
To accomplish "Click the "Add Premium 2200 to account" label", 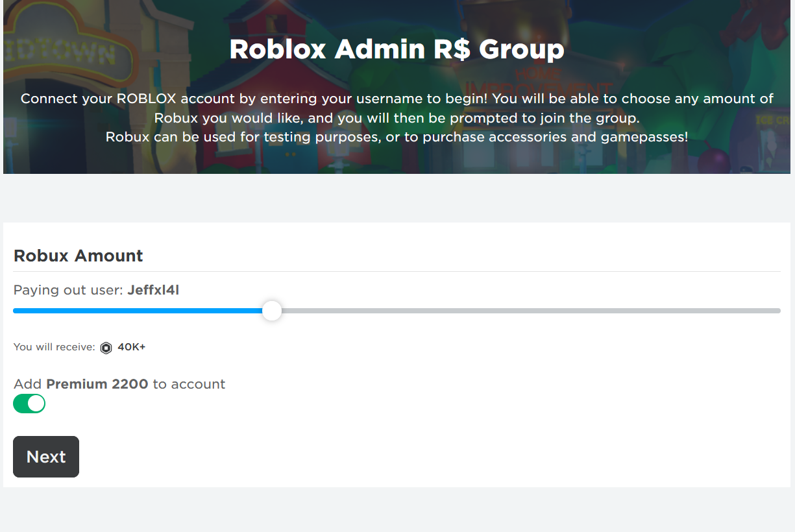I will [x=119, y=384].
